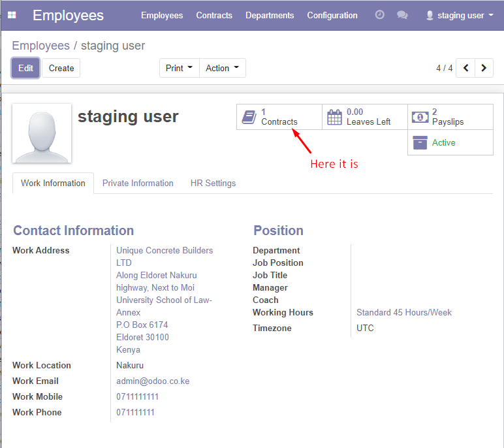Switch to HR Settings tab
The width and height of the screenshot is (504, 448).
point(213,183)
